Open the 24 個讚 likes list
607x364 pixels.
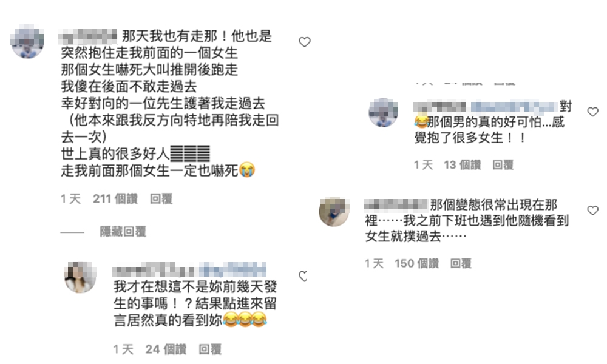point(166,349)
